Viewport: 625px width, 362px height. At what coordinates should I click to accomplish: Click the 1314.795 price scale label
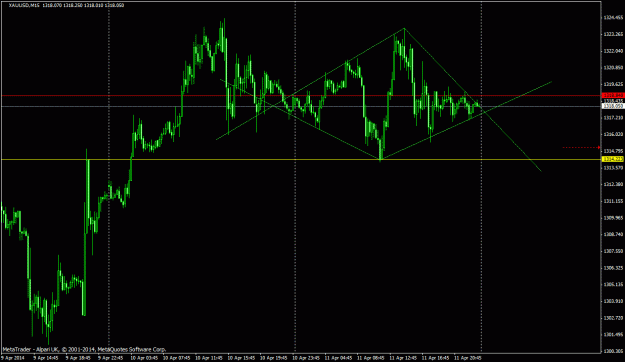[613, 151]
